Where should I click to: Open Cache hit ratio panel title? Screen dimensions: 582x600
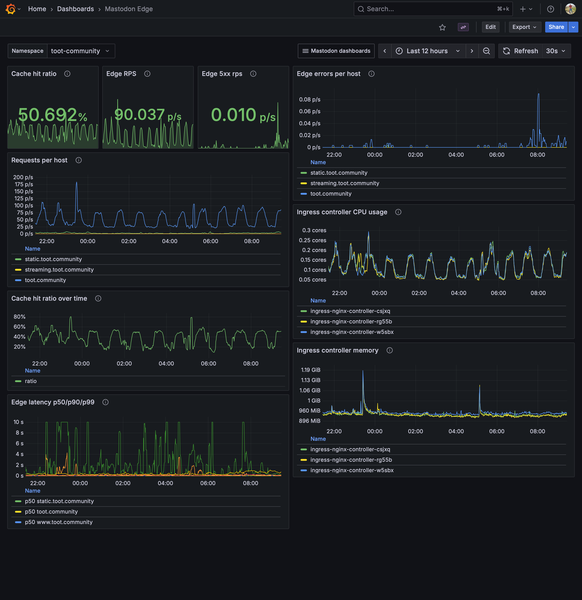point(34,74)
